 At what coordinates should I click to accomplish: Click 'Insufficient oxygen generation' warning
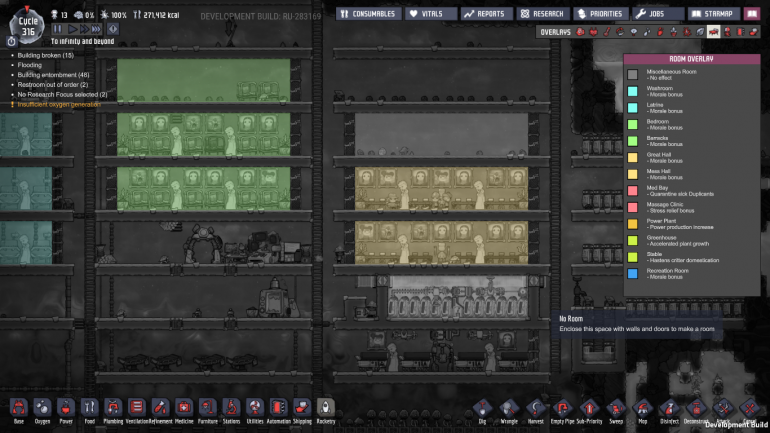(59, 105)
